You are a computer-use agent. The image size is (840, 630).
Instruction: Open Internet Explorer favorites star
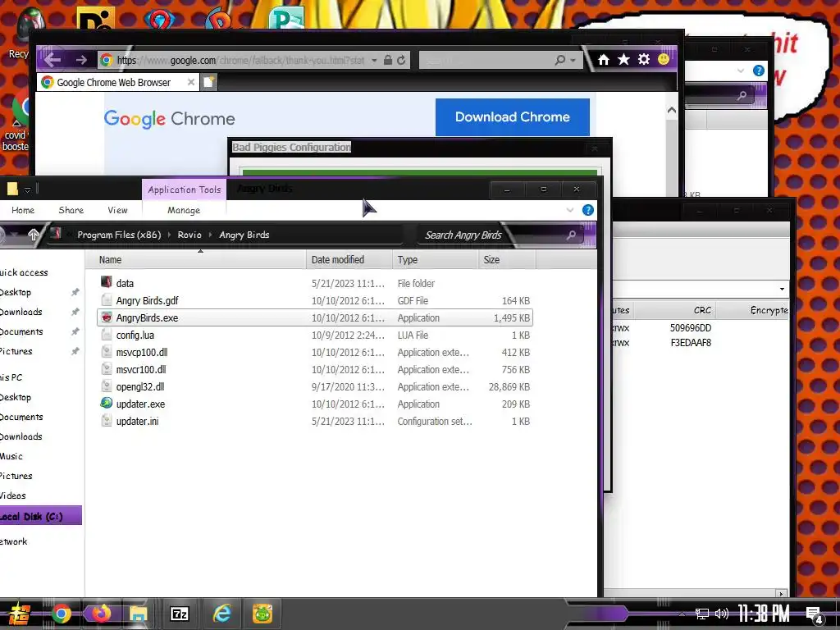click(623, 59)
